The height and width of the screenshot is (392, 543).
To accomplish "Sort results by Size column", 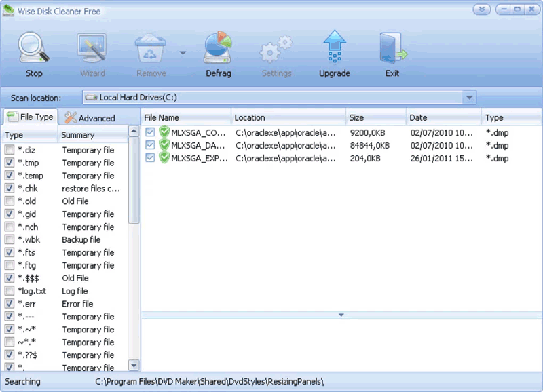I will click(x=376, y=117).
